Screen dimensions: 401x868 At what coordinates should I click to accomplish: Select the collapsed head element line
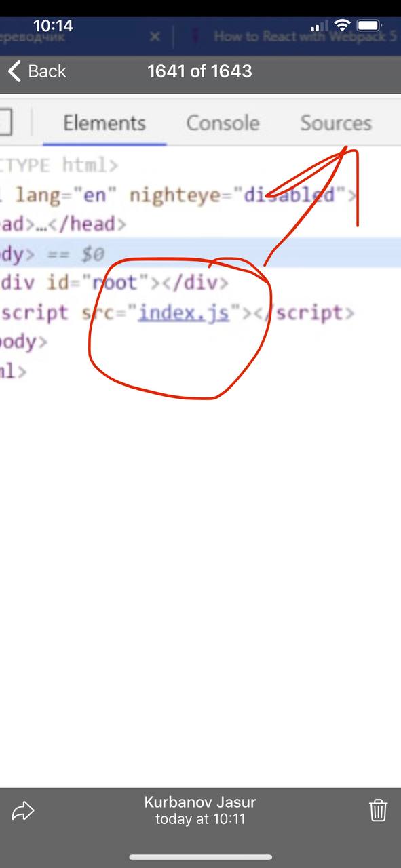tap(63, 224)
